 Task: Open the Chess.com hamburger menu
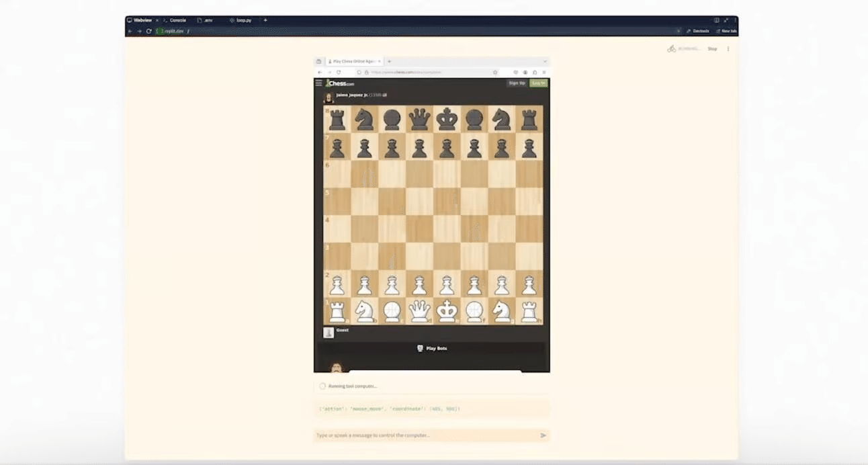click(x=319, y=83)
